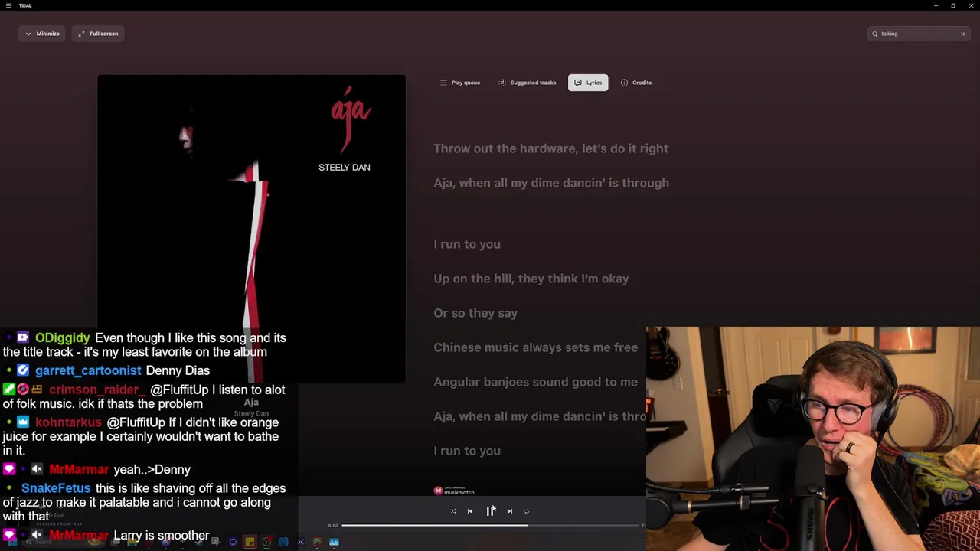Jump to first lyric line 'I run to you'

point(467,244)
